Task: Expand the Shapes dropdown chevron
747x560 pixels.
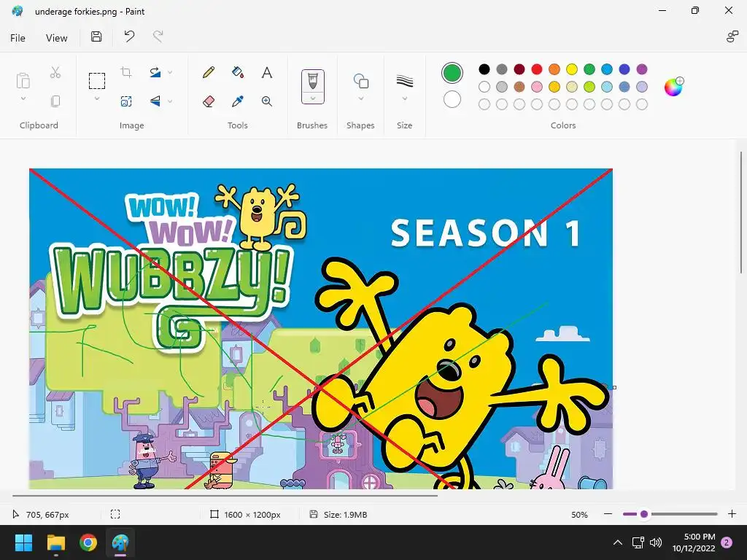Action: (x=360, y=98)
